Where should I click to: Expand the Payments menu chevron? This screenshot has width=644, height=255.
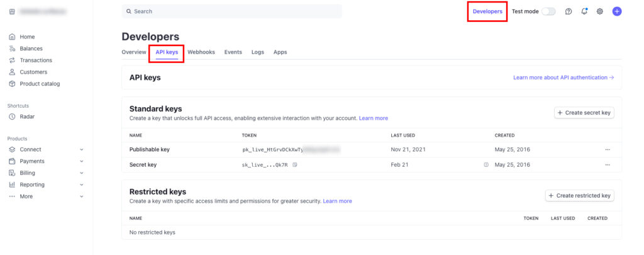click(x=81, y=161)
